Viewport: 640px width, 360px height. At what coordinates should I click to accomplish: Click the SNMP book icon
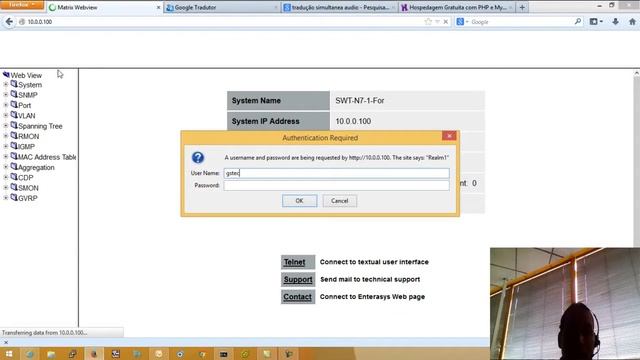click(14, 94)
